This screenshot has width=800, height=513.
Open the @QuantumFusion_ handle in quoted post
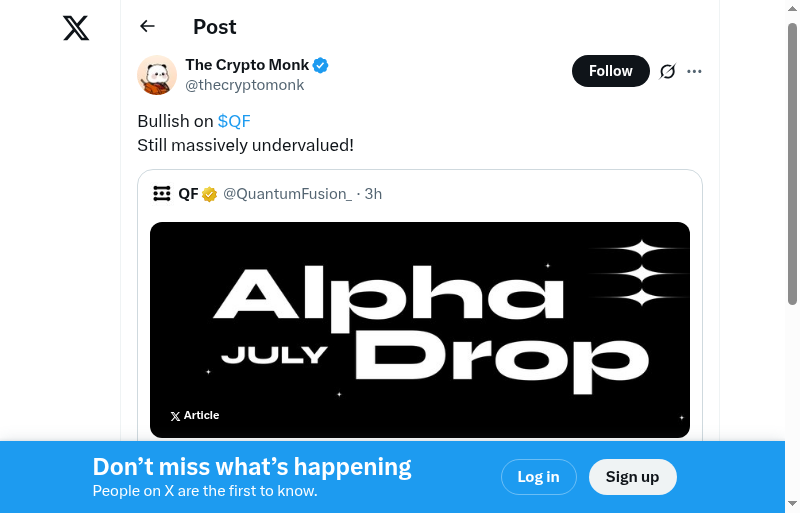coord(287,194)
